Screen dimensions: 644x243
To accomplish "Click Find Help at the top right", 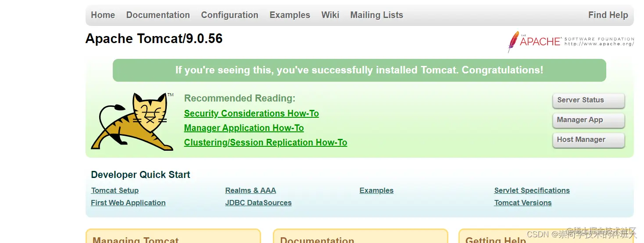I will click(608, 15).
